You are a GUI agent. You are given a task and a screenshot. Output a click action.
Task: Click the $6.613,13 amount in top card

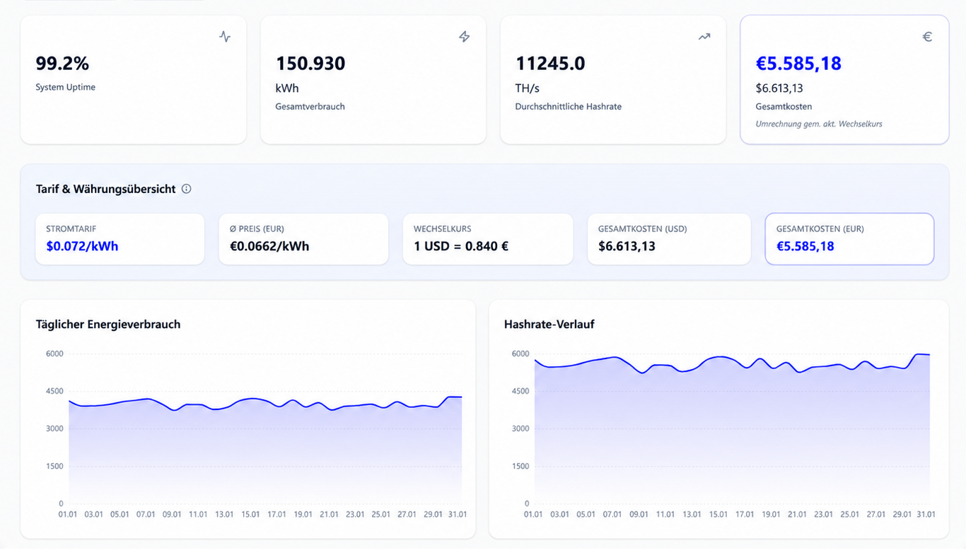click(x=779, y=88)
